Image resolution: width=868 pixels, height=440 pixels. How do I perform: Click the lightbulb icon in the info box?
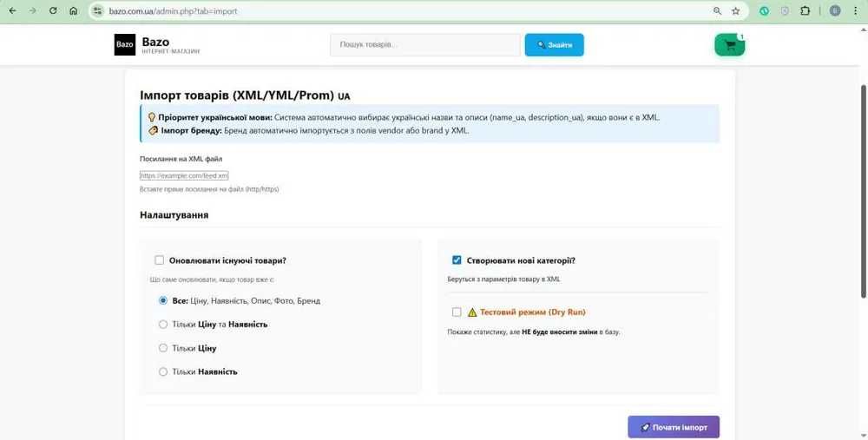(152, 117)
